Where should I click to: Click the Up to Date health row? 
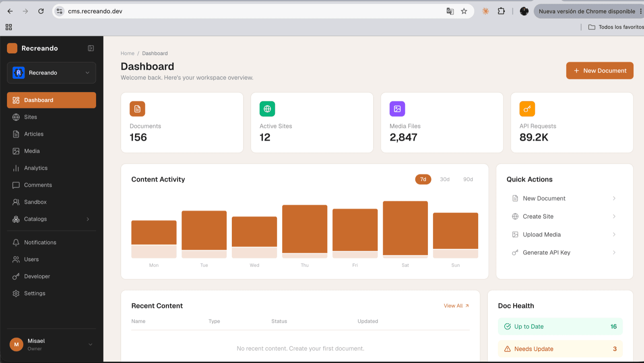click(560, 327)
